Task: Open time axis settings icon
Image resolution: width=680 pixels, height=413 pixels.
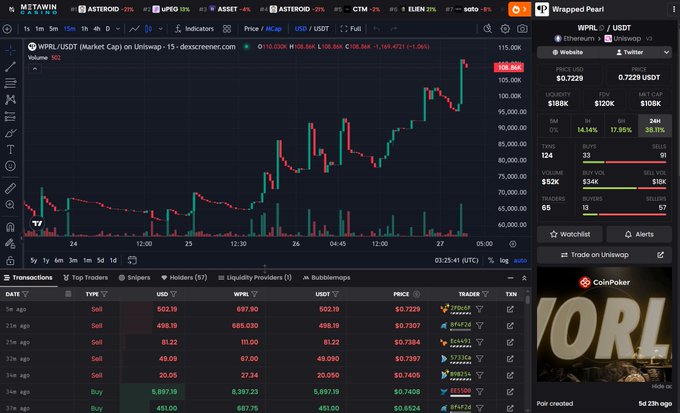Action: [x=513, y=244]
